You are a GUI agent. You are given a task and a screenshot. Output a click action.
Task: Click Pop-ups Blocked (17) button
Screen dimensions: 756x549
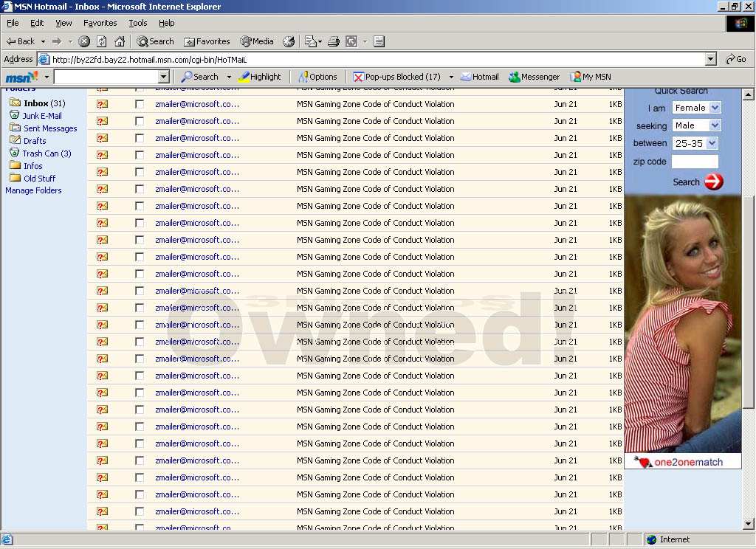click(x=396, y=77)
